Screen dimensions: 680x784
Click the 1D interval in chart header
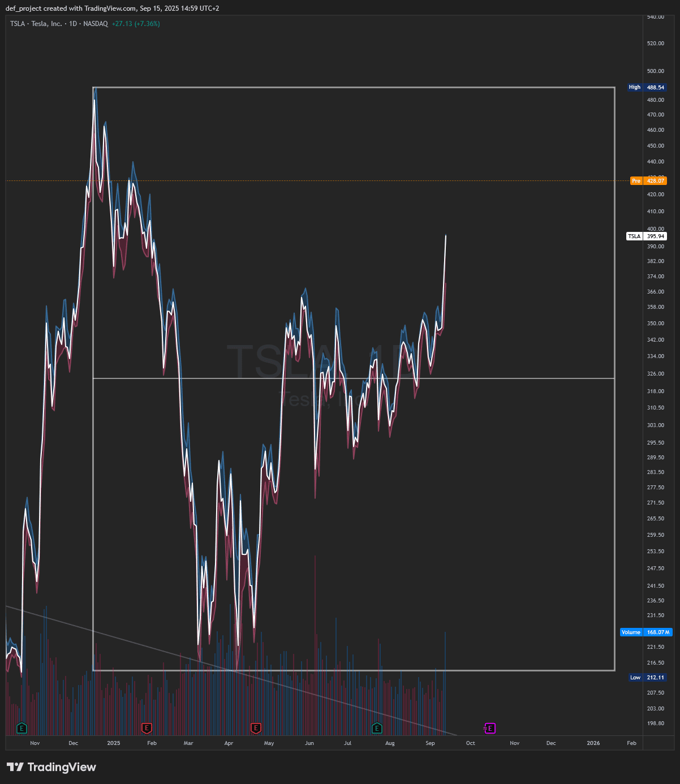point(73,24)
